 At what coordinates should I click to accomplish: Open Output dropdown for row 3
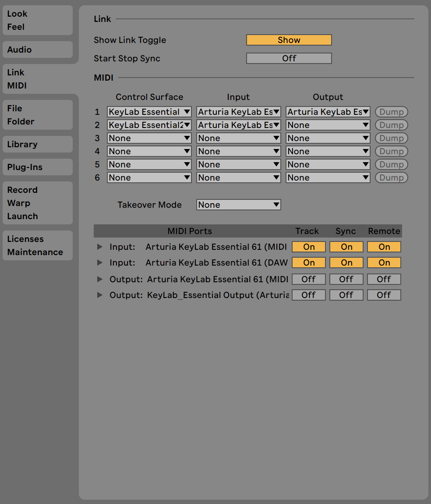coord(328,138)
